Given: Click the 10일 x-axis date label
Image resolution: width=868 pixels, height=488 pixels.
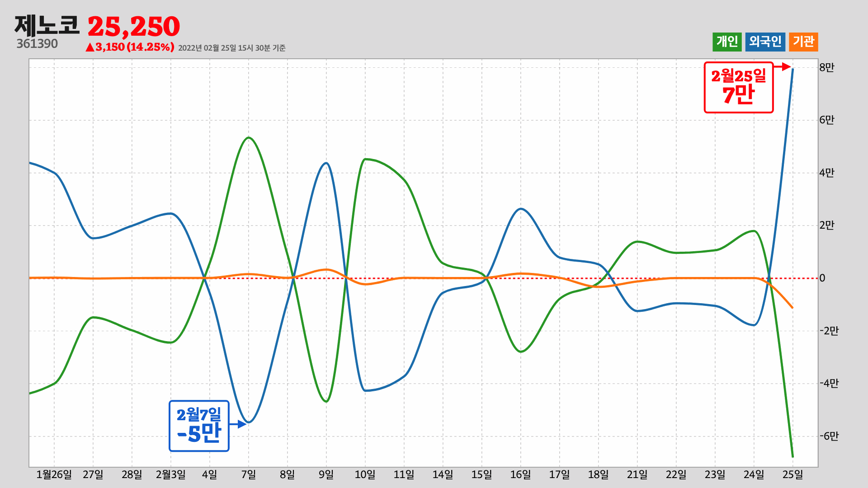Looking at the screenshot, I should [365, 474].
